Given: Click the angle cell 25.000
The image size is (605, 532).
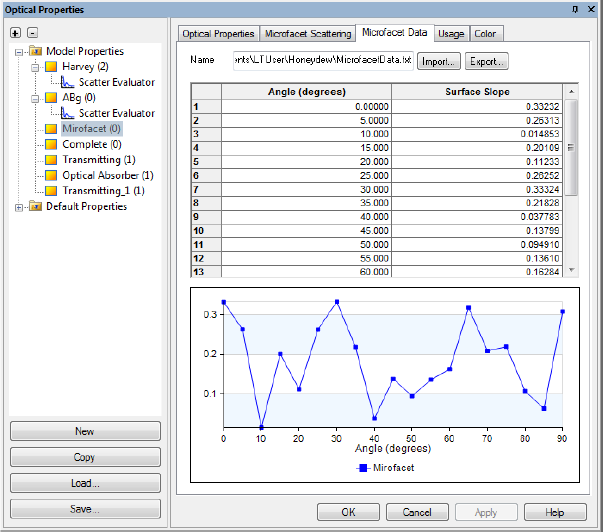Looking at the screenshot, I should tap(306, 176).
